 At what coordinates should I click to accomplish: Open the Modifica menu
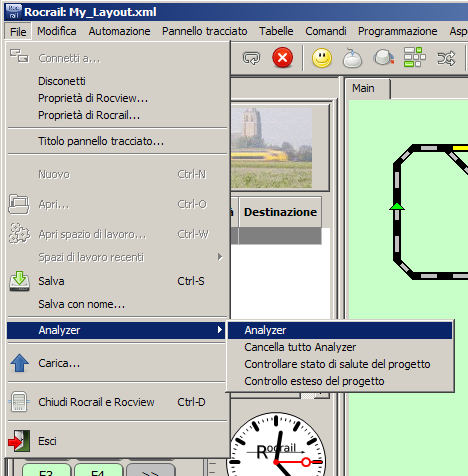[57, 31]
